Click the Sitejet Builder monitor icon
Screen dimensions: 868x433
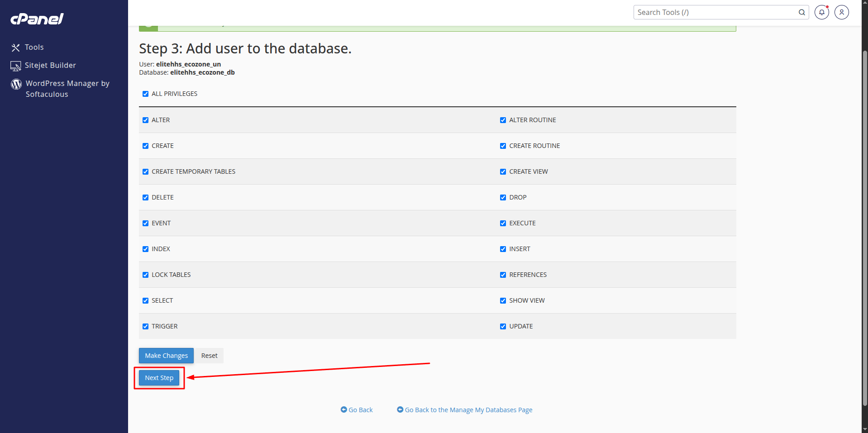(16, 66)
